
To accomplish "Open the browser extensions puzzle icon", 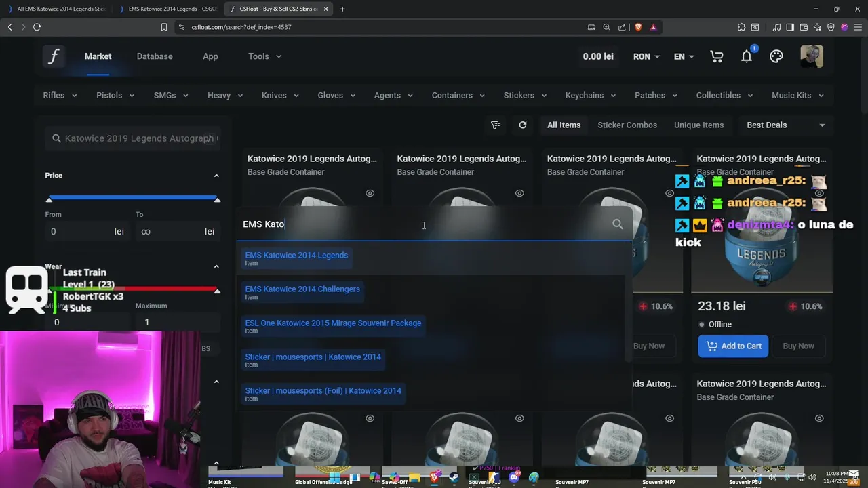I will coord(741,27).
